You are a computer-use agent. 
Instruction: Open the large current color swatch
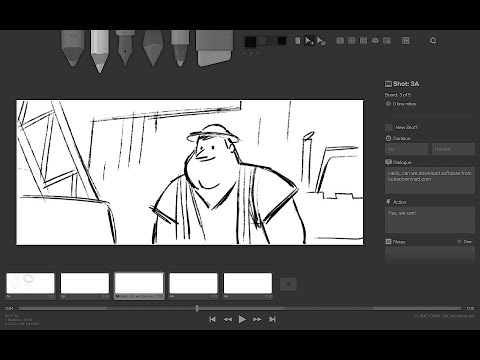click(250, 41)
